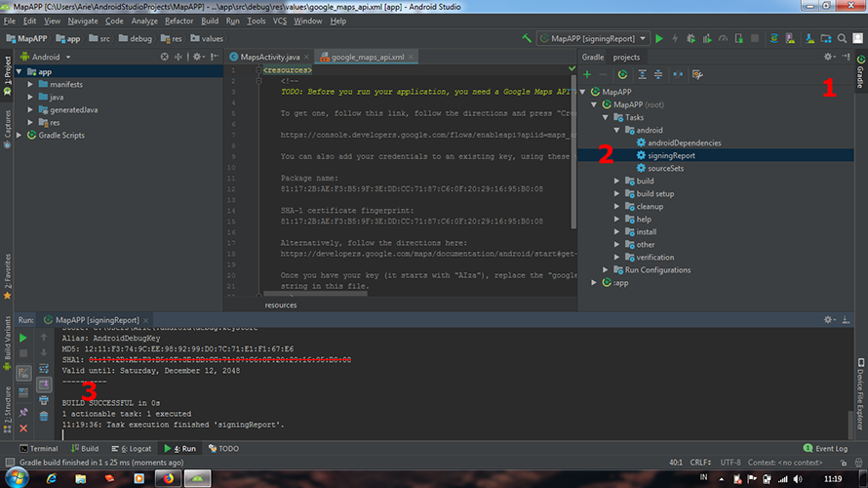
Task: Run the app with the green play button in the top toolbar
Action: pyautogui.click(x=659, y=39)
